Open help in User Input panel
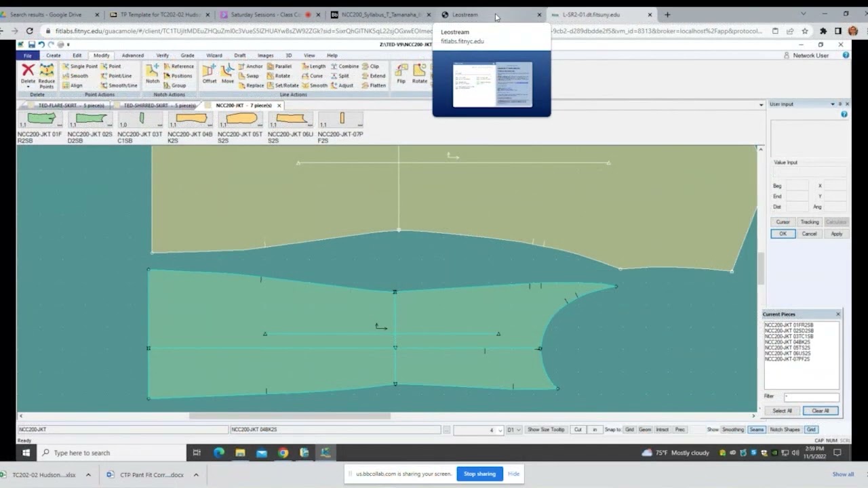The image size is (868, 488). pos(844,114)
